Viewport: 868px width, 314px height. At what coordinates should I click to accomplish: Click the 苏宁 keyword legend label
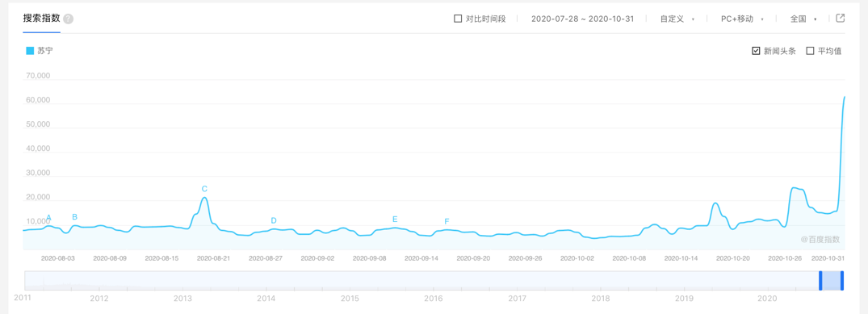point(45,51)
